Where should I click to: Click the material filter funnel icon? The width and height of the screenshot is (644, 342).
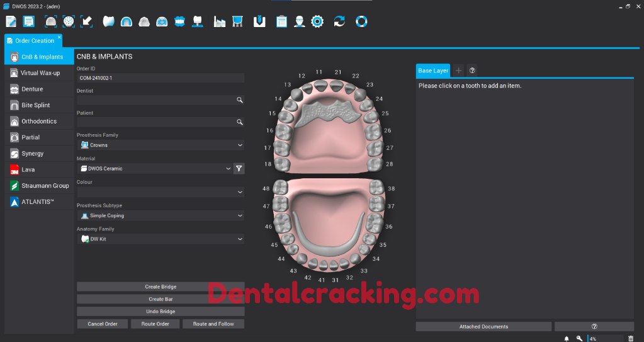click(239, 168)
